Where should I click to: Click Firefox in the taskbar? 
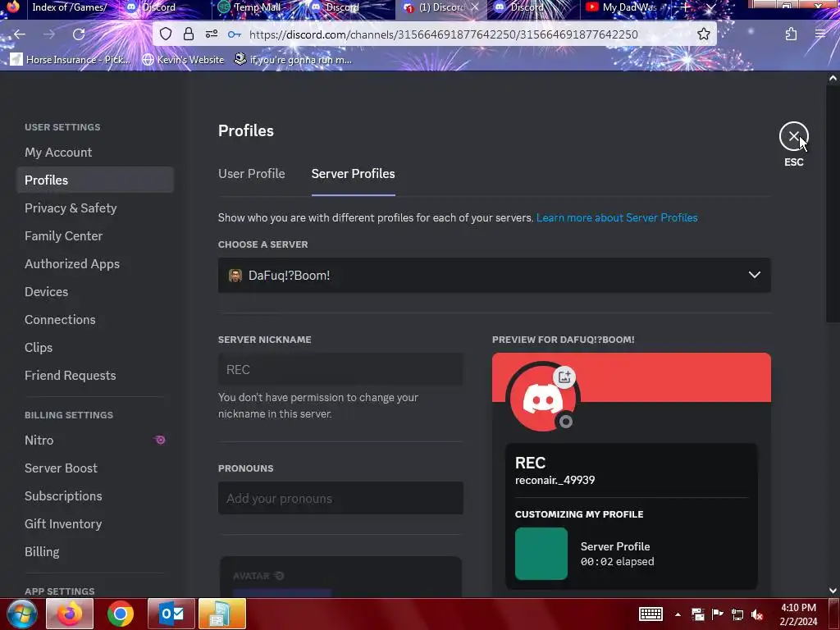(70, 614)
